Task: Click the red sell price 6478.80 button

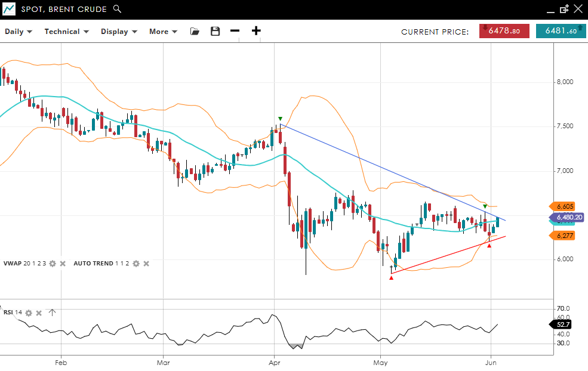Action: pyautogui.click(x=504, y=31)
